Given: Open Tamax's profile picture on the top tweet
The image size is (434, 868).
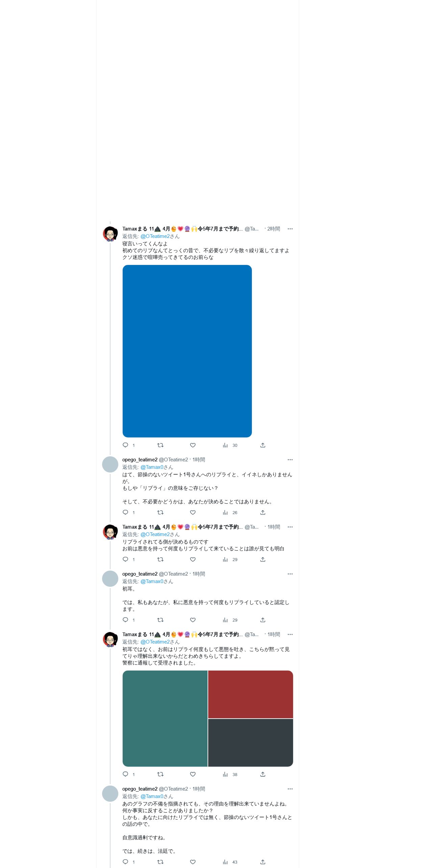Looking at the screenshot, I should point(110,234).
